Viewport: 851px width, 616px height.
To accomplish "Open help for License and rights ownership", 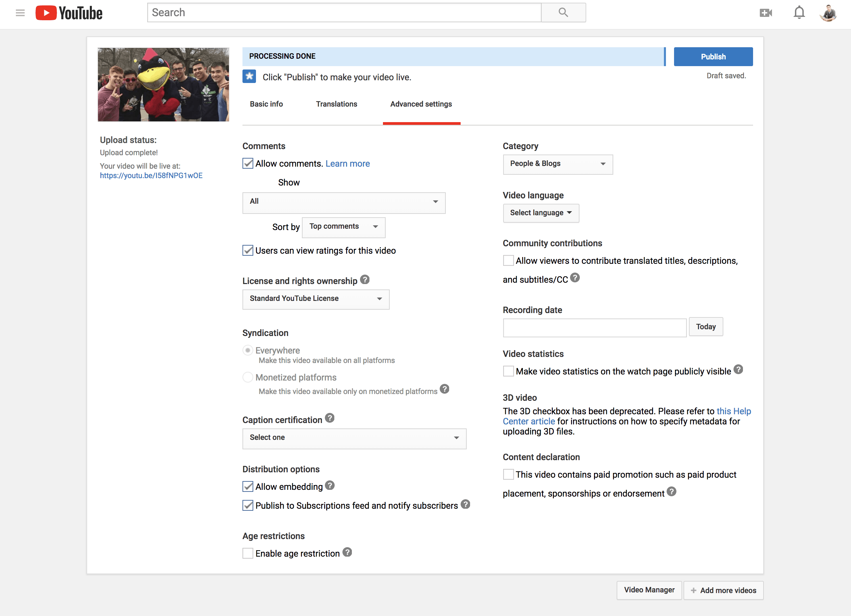I will tap(364, 279).
